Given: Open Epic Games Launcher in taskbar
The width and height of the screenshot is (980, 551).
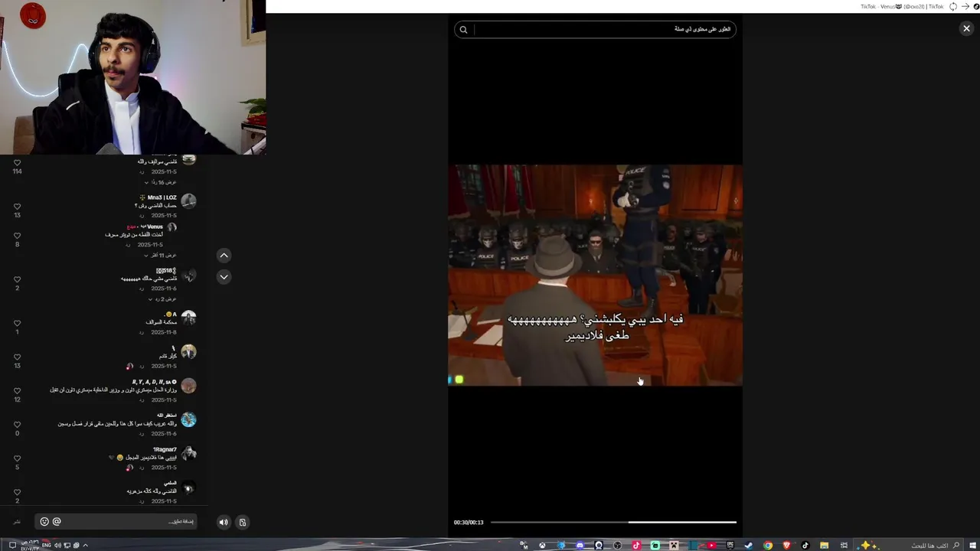Looking at the screenshot, I should pyautogui.click(x=730, y=545).
